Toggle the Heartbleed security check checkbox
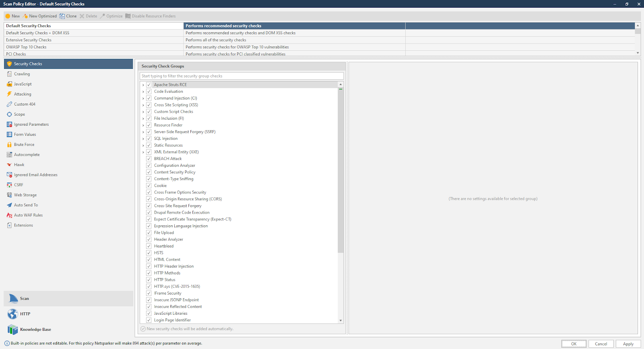 [149, 246]
